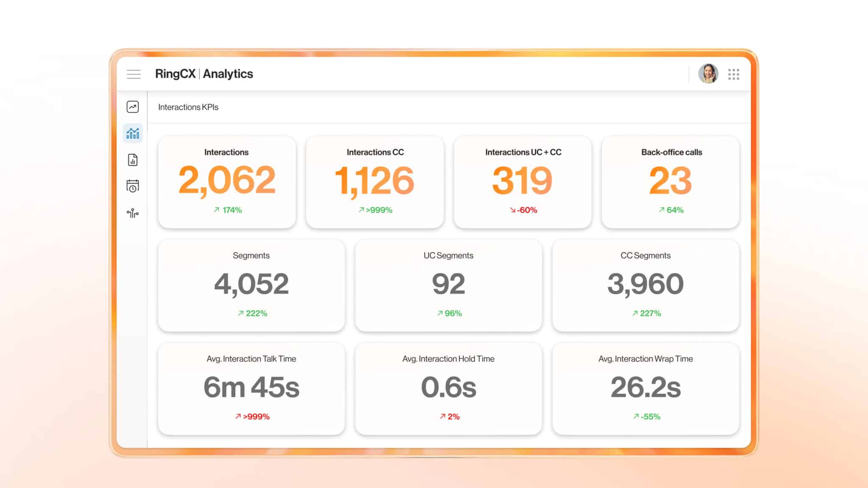This screenshot has height=488, width=868.
Task: Click the RingCX Analytics logo title
Action: [204, 74]
